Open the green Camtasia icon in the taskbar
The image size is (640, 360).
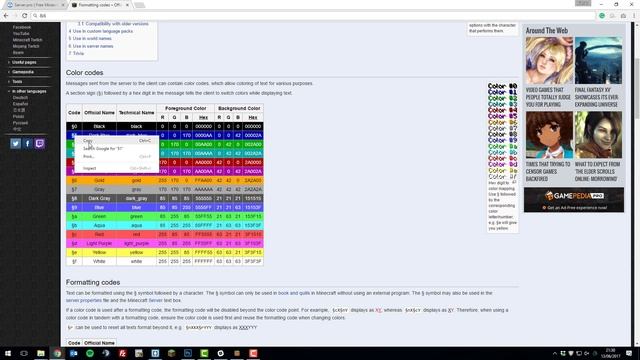pos(204,353)
